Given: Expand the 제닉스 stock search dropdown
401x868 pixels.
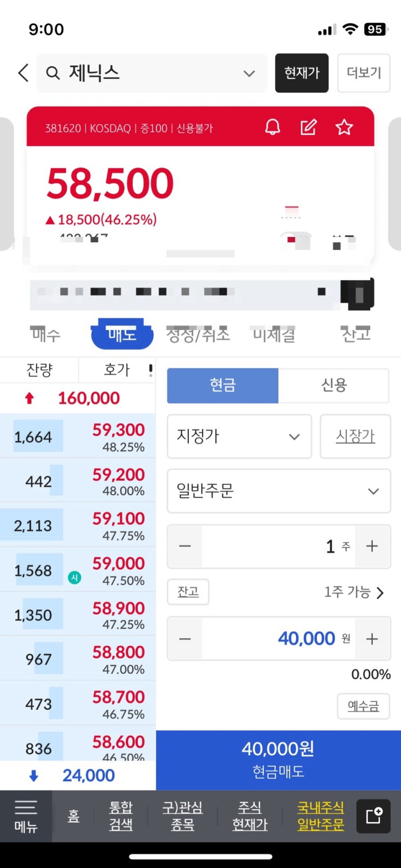Looking at the screenshot, I should 249,73.
